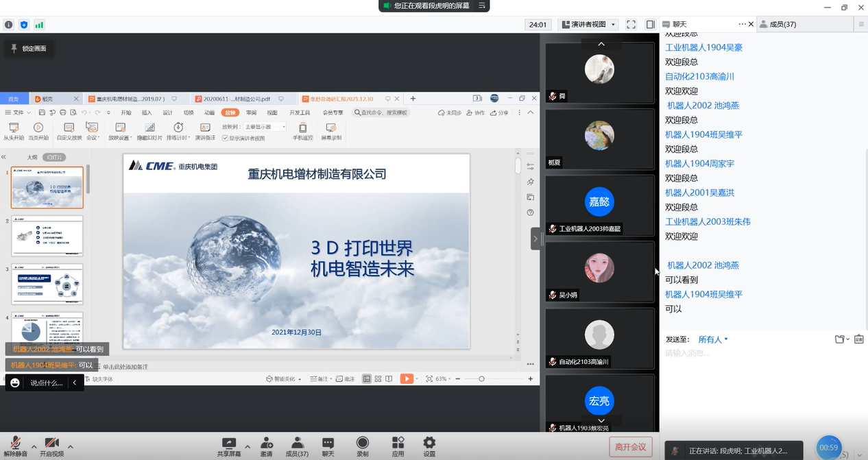868x460 pixels.
Task: Click the orange slideshow play button in WPS status bar
Action: (x=407, y=378)
